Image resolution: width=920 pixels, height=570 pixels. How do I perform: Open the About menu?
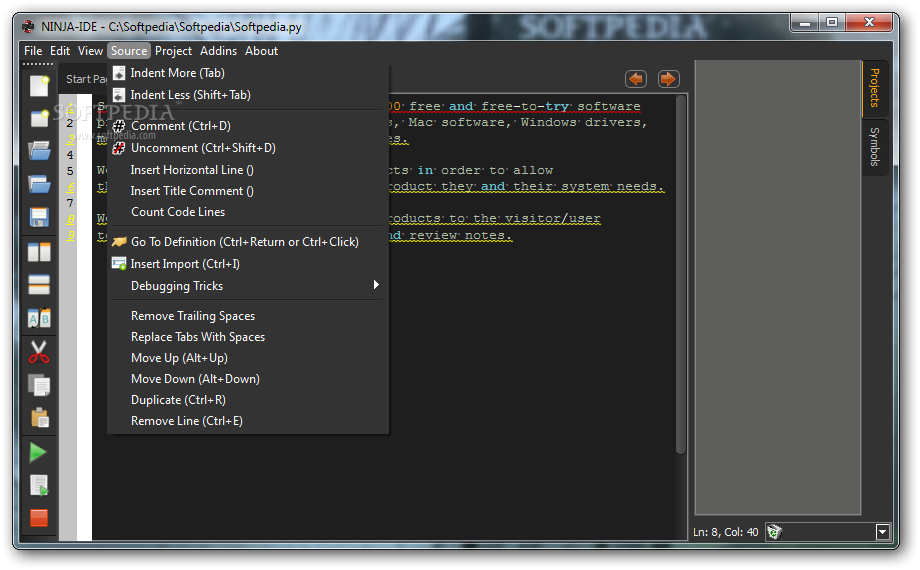(x=262, y=51)
